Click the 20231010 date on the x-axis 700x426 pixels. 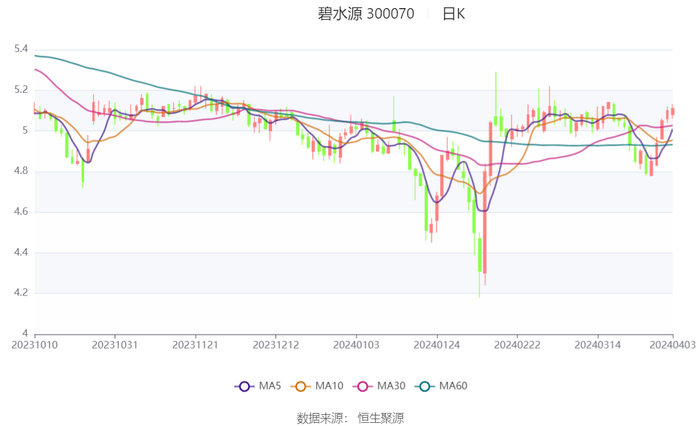[x=35, y=345]
